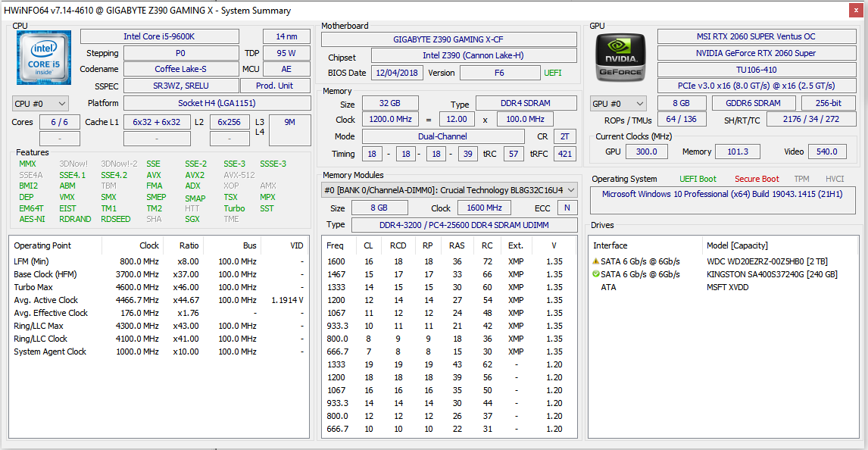868x450 pixels.
Task: Click the Freq column header in the timings table
Action: point(335,245)
